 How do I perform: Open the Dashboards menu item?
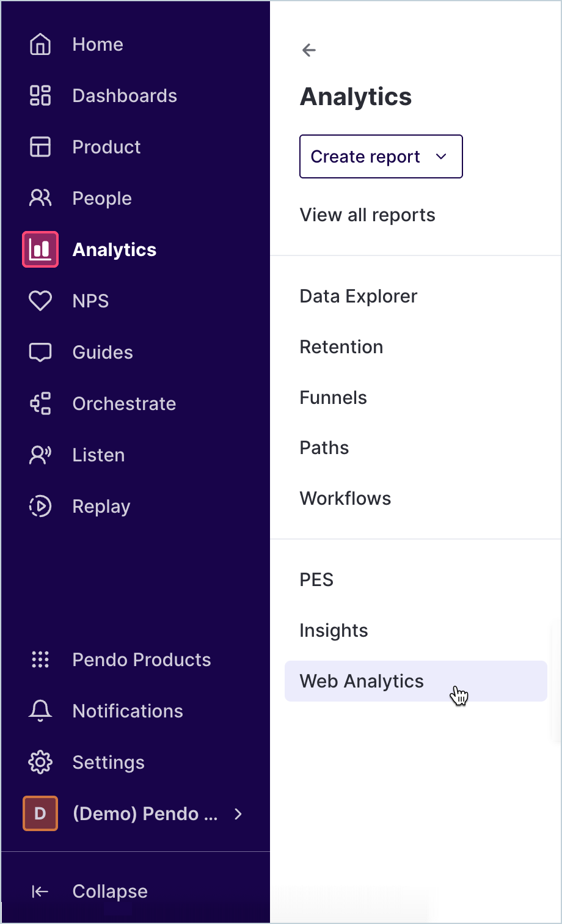[125, 96]
